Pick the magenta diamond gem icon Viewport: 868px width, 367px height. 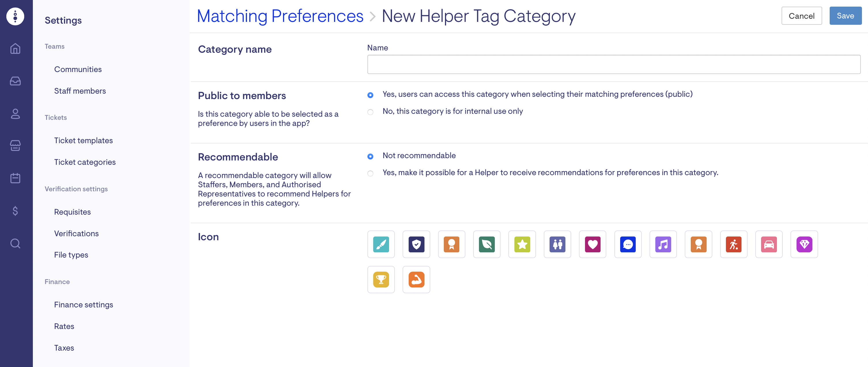pos(804,244)
